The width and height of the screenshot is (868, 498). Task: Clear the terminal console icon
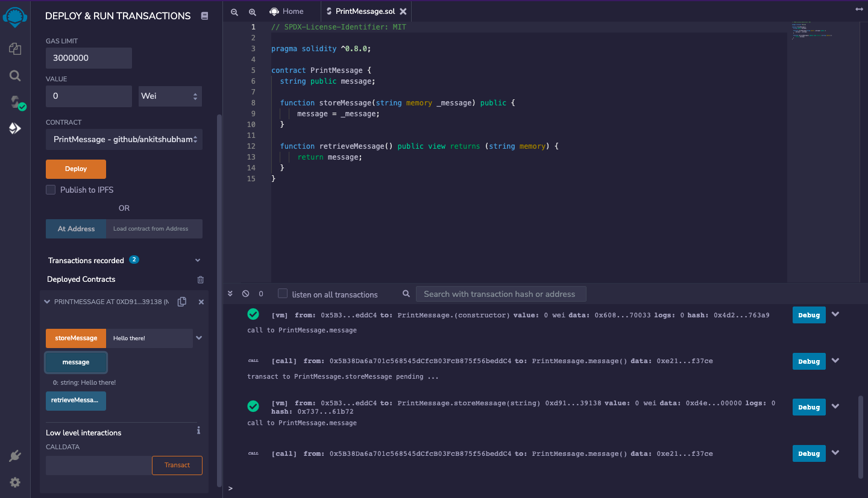[245, 294]
